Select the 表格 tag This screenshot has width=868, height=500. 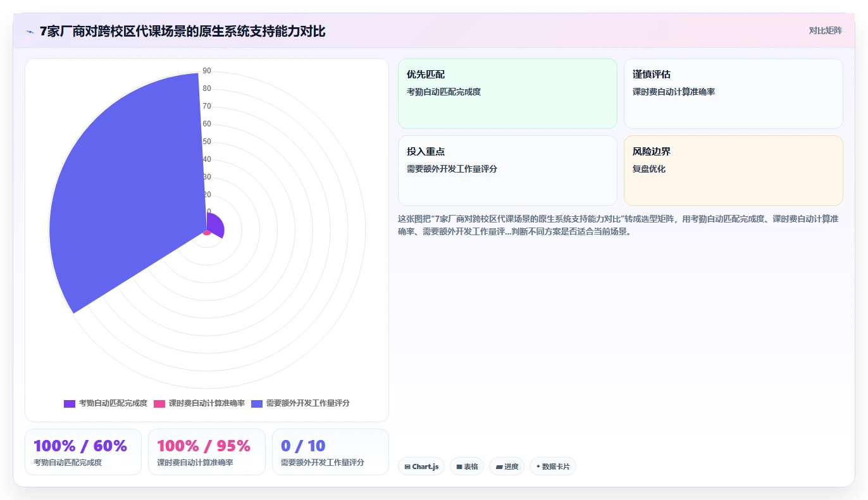467,466
